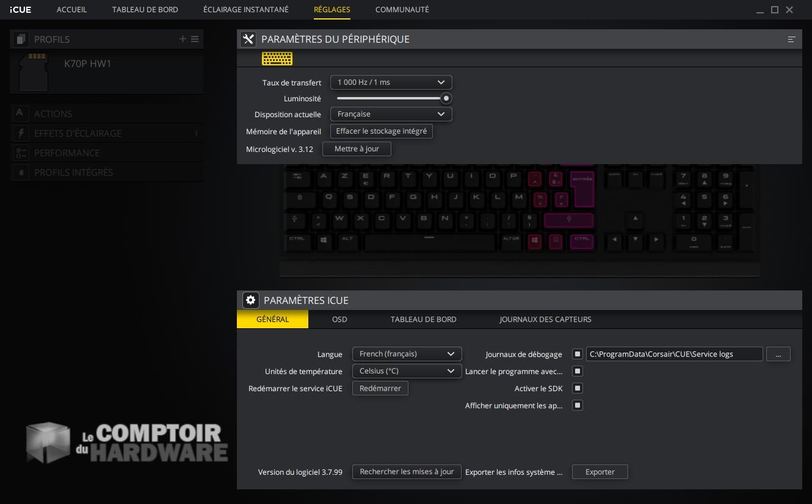Click the Exporter button
The image size is (812, 504).
click(x=600, y=472)
